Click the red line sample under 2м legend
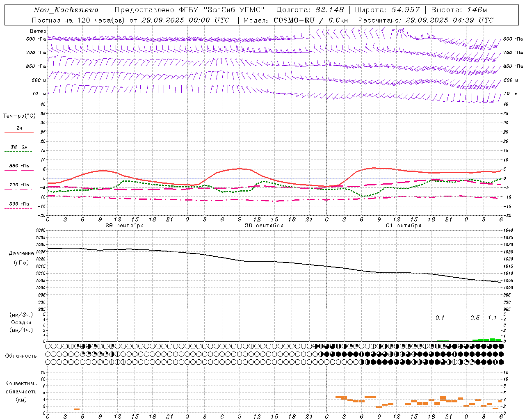 tap(19, 133)
